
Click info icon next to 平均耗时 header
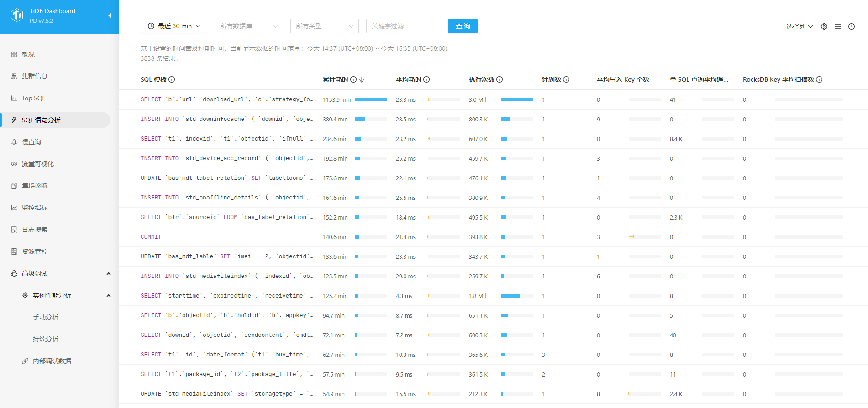(x=426, y=79)
